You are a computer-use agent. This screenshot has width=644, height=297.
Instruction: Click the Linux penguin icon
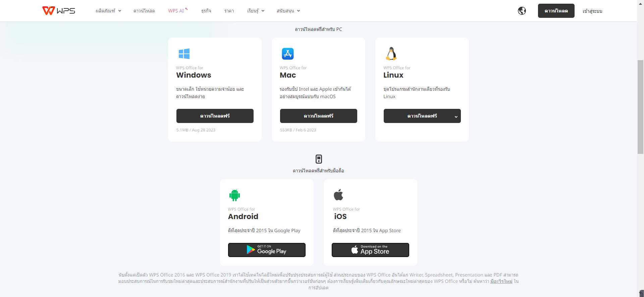click(x=391, y=54)
